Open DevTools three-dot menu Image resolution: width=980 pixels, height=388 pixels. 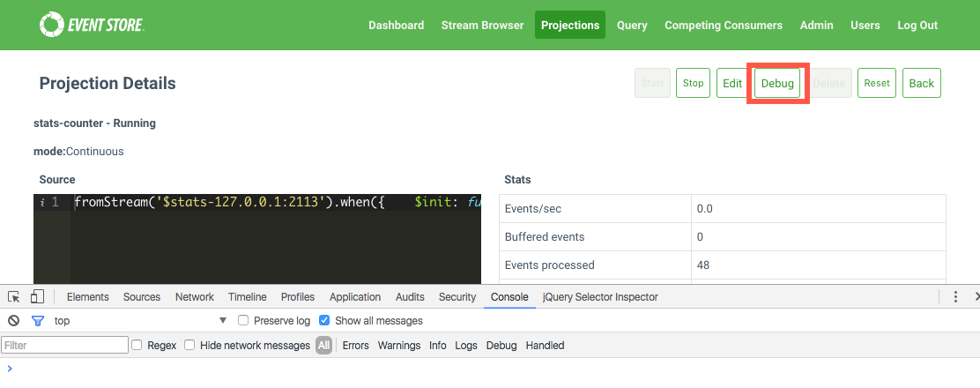(955, 297)
